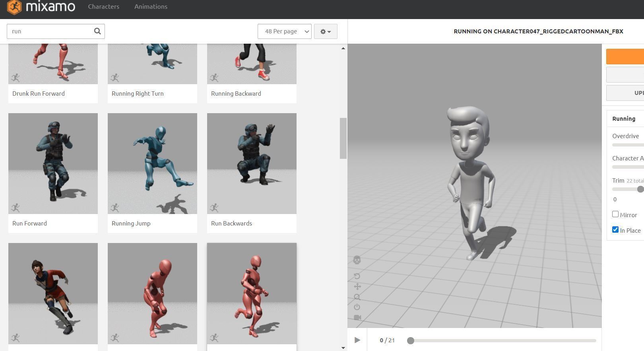Select the Run Backwards thumbnail
This screenshot has height=351, width=644.
click(x=252, y=164)
